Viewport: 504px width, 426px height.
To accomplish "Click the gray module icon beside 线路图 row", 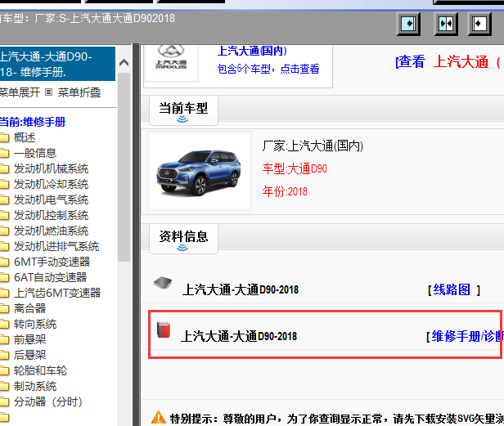I will (163, 283).
